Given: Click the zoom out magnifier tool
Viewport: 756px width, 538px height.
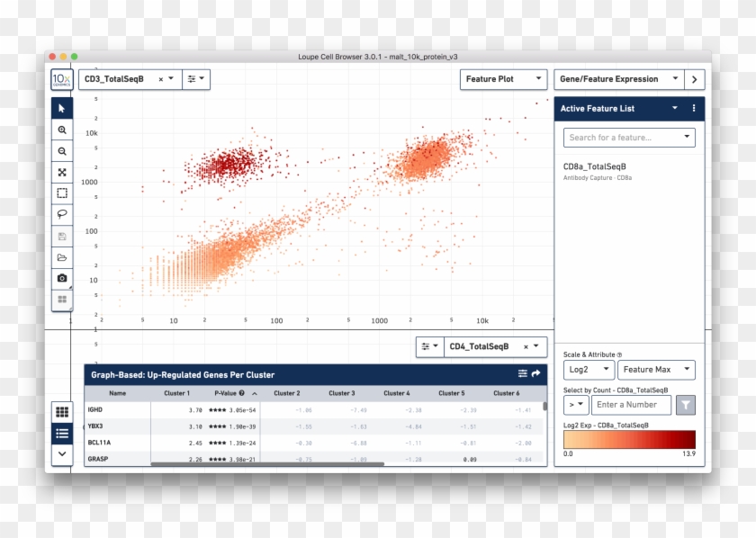Looking at the screenshot, I should click(61, 151).
